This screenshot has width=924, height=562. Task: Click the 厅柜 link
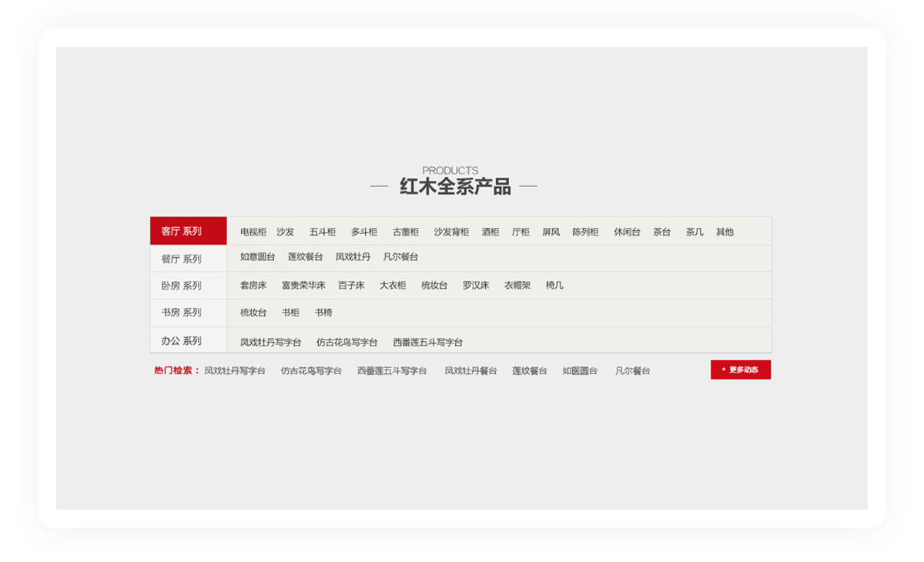[521, 232]
